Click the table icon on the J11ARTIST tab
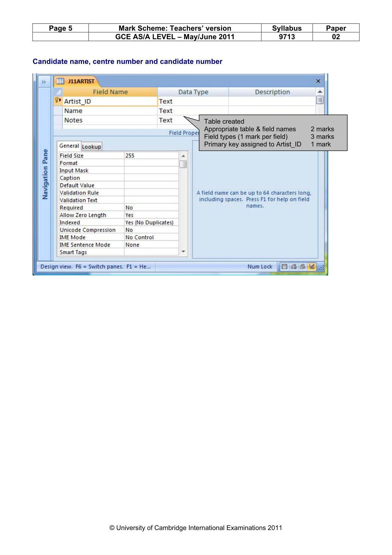Viewport: 392px width, 555px height. pyautogui.click(x=60, y=81)
